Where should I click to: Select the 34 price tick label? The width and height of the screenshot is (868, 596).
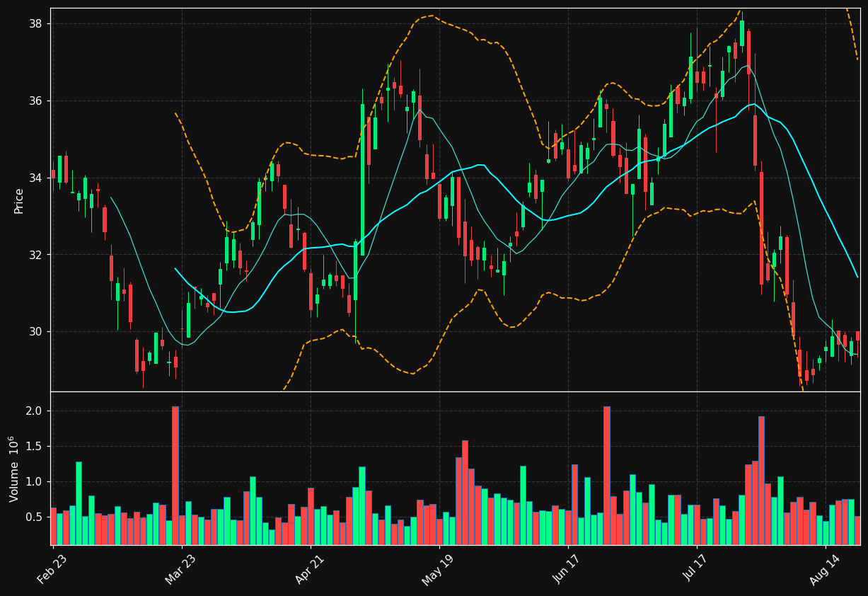point(35,178)
